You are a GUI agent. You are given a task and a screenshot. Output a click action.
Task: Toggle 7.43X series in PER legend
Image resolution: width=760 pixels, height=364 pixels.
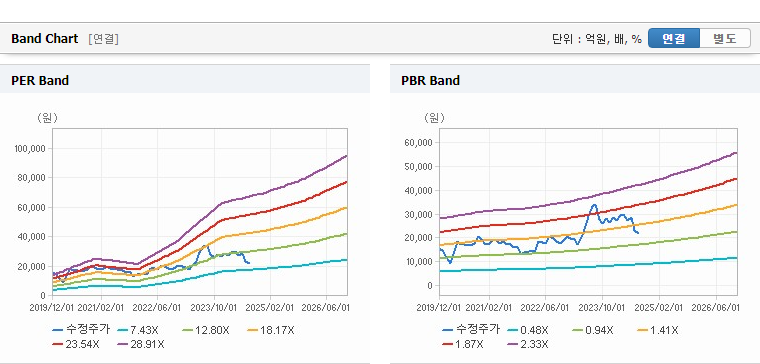pos(137,330)
